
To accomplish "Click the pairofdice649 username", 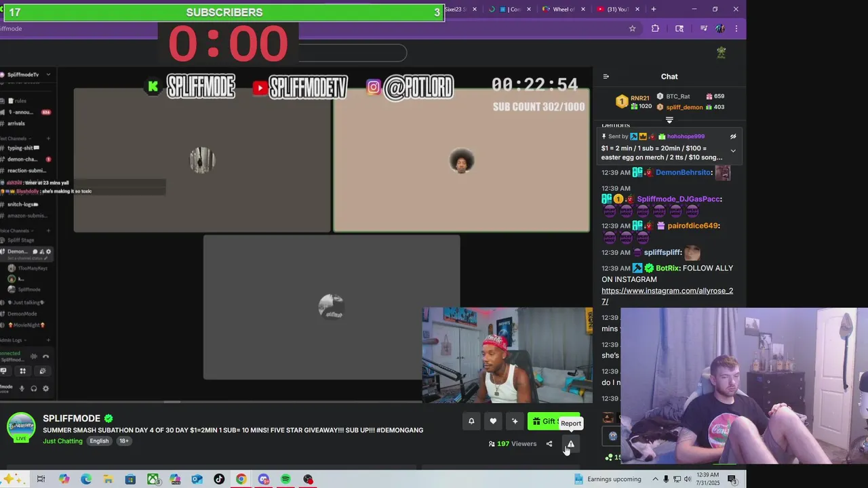I will [x=694, y=226].
